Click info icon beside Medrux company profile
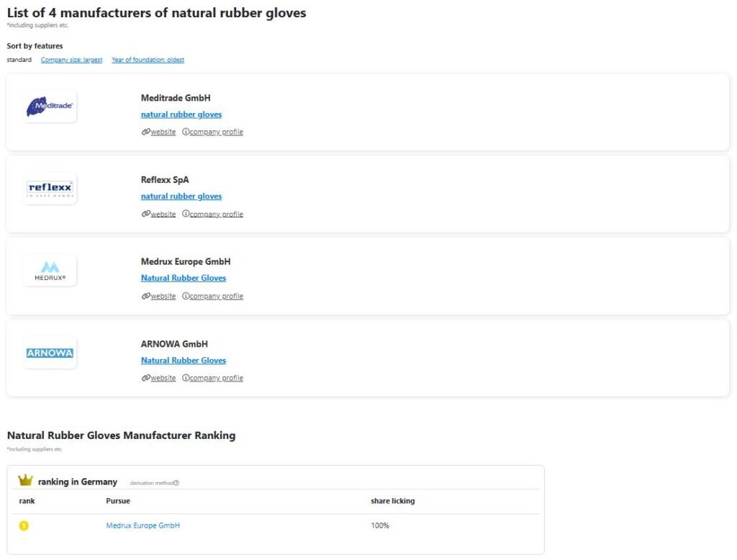This screenshot has width=737, height=560. click(186, 296)
